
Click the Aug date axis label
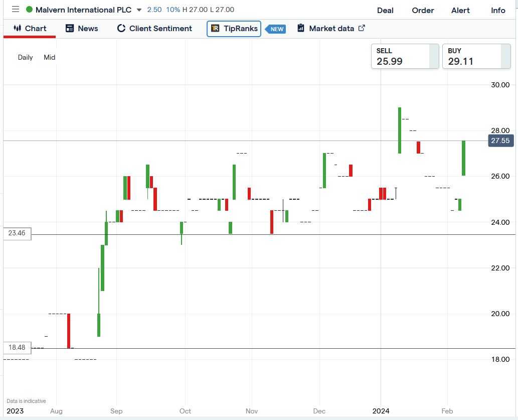[56, 411]
